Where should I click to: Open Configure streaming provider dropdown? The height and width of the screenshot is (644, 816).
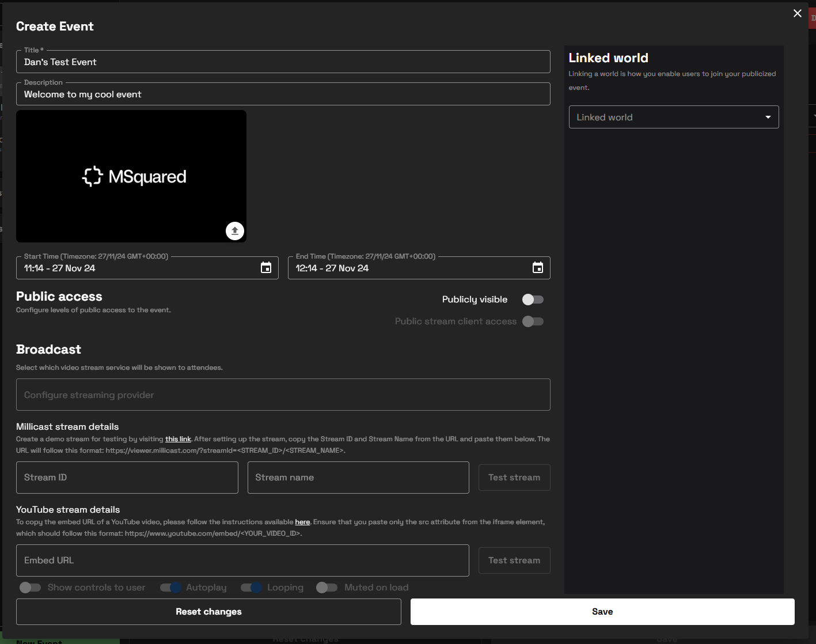point(283,395)
